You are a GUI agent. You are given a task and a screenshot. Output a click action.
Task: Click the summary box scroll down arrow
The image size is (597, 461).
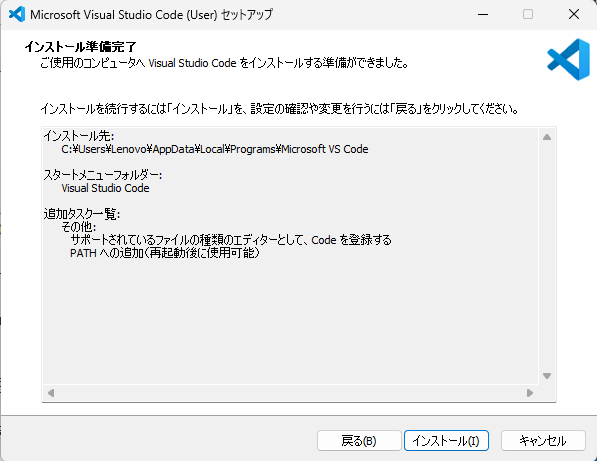[547, 376]
